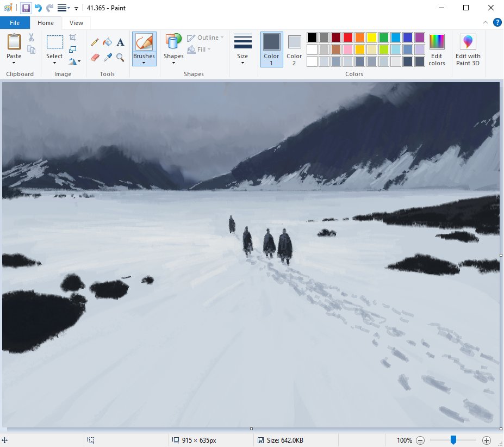This screenshot has width=504, height=447.
Task: Open the Rotate or flip dropdown
Action: click(x=74, y=61)
